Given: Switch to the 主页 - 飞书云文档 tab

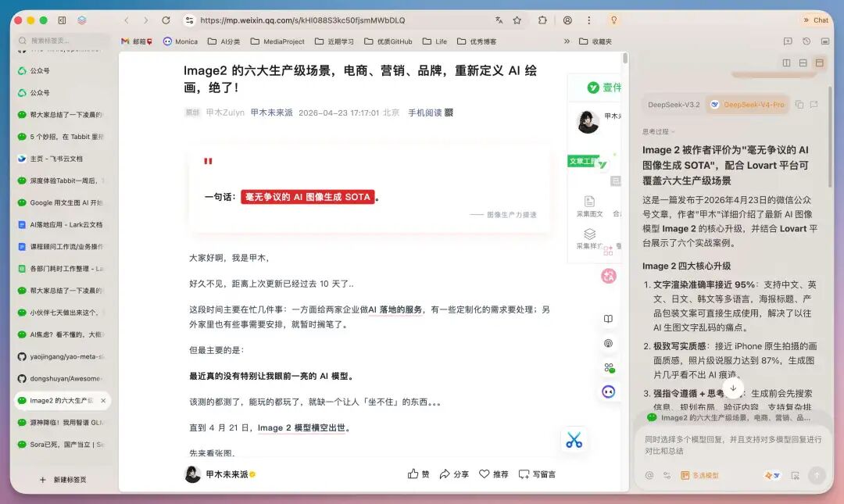Looking at the screenshot, I should point(63,159).
